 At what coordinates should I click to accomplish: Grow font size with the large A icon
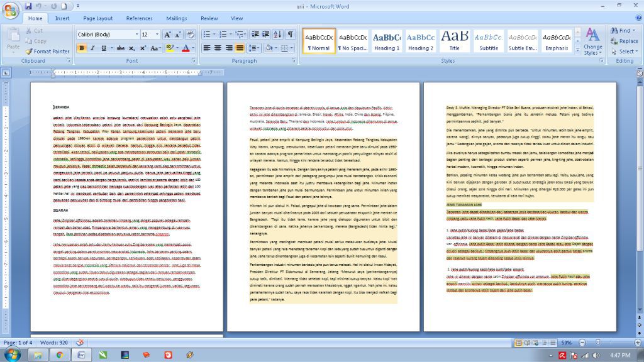(x=167, y=35)
